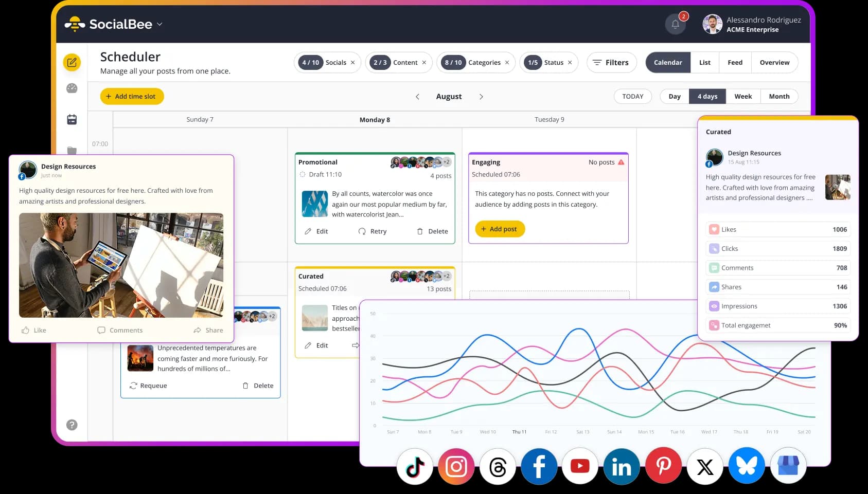
Task: Click the warning icon on Engaging card
Action: click(x=621, y=162)
